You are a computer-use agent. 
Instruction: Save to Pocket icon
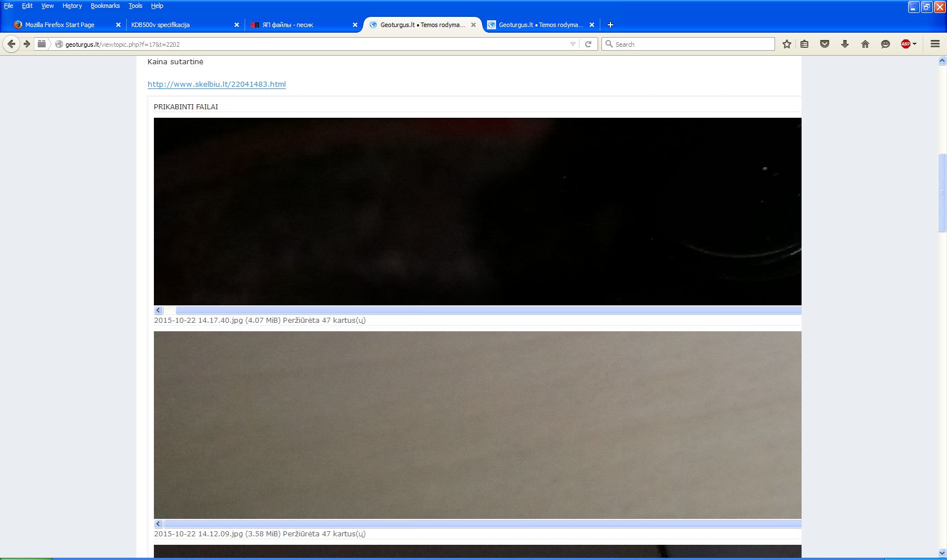[825, 44]
